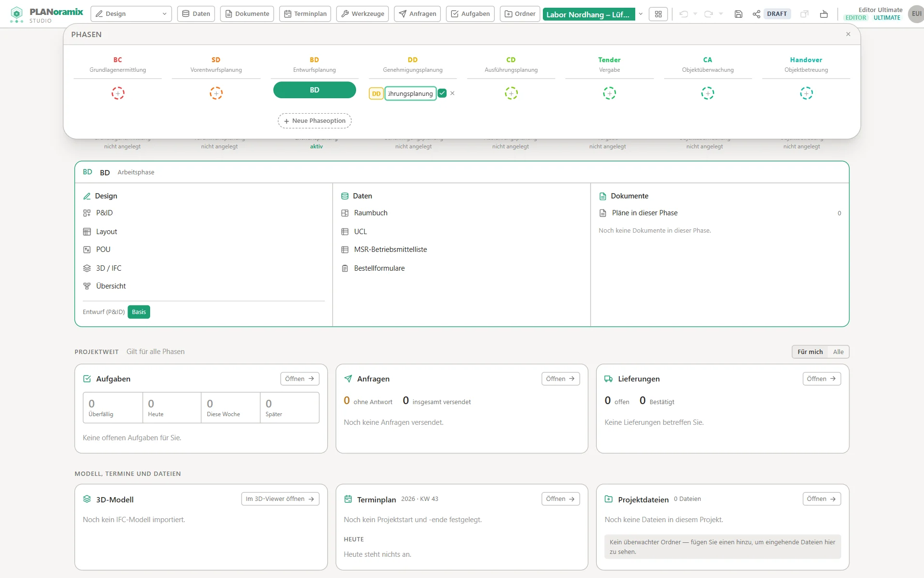Open the Terminplan menu

click(305, 14)
